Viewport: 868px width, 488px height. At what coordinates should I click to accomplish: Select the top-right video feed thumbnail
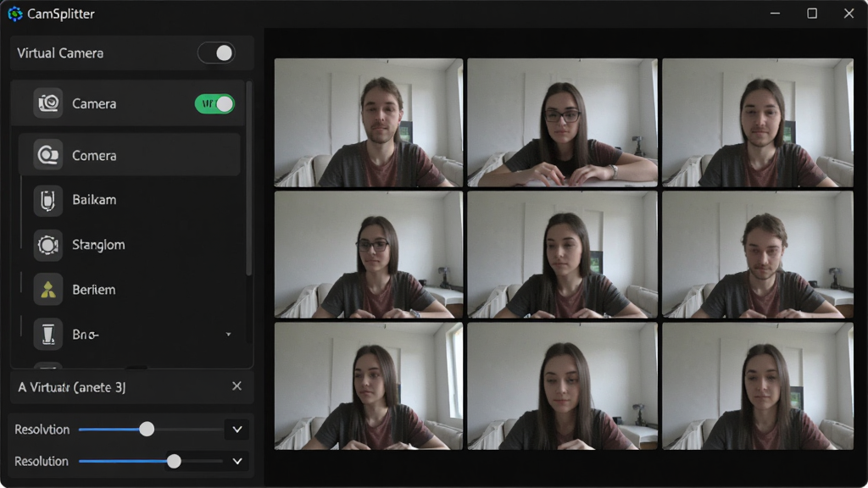[x=758, y=123]
